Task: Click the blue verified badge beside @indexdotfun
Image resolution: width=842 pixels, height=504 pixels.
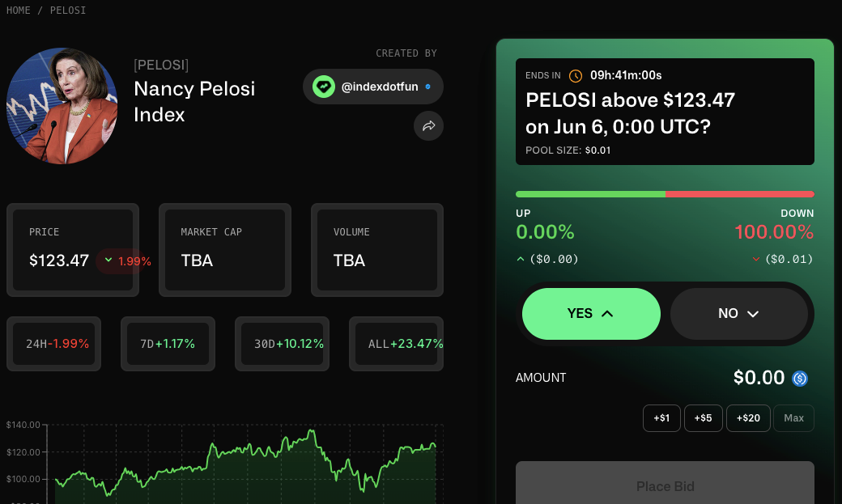Action: coord(428,87)
